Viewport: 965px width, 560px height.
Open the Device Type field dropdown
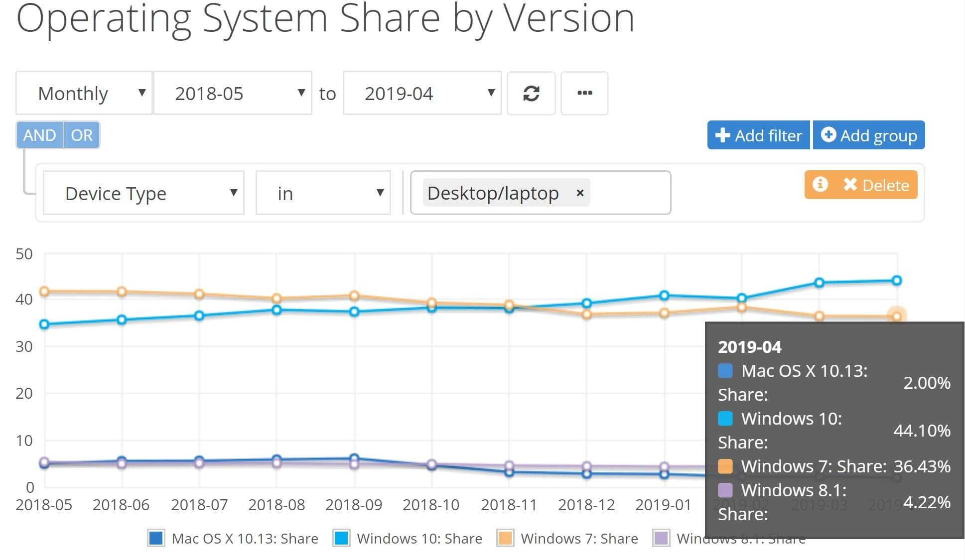[143, 193]
